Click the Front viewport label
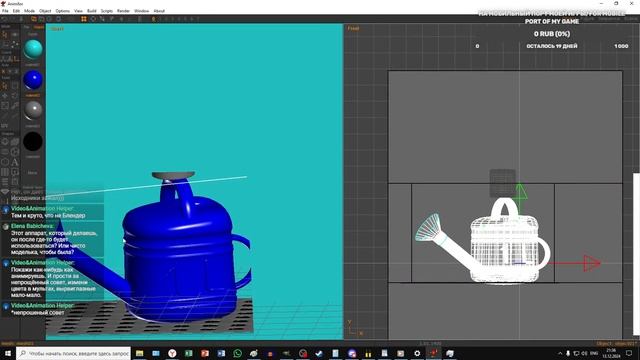 353,28
